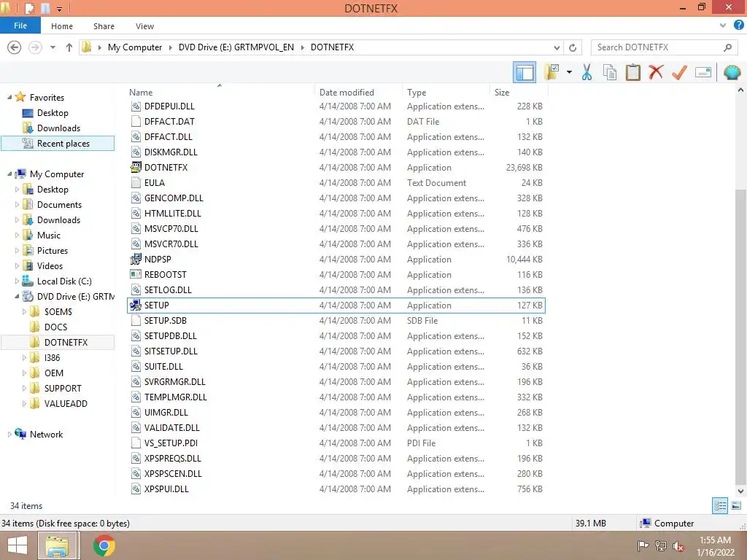
Task: Select the EULA text document icon
Action: tap(136, 182)
